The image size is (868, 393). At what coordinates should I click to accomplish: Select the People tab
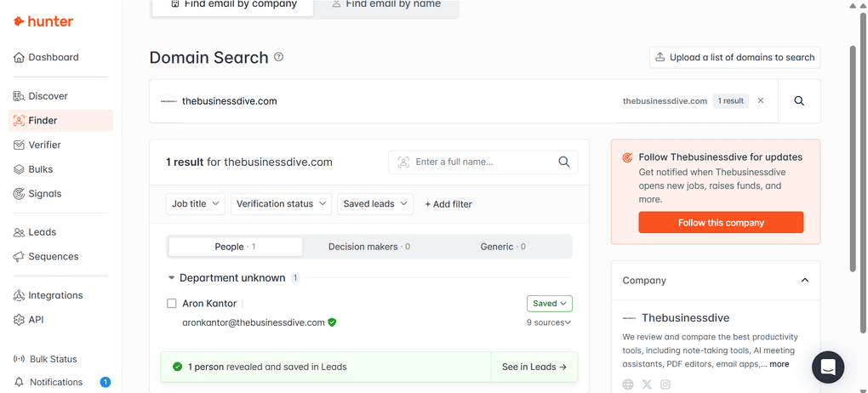click(235, 247)
